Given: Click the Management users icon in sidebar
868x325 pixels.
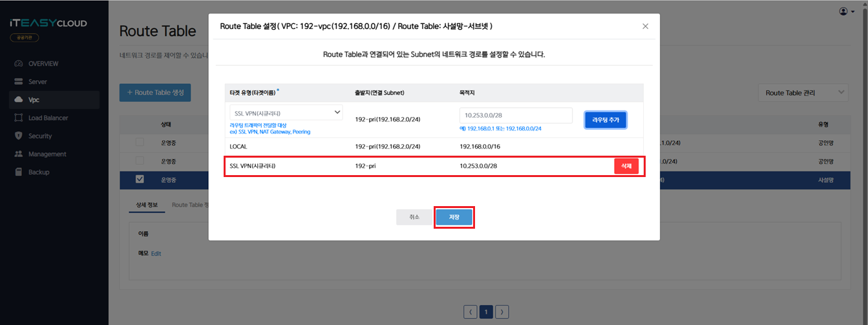Looking at the screenshot, I should (18, 154).
